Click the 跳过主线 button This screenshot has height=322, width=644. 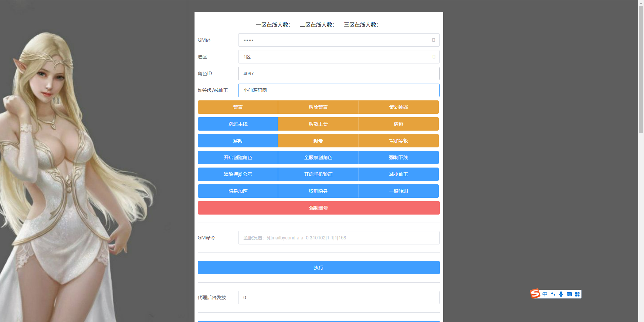click(238, 124)
